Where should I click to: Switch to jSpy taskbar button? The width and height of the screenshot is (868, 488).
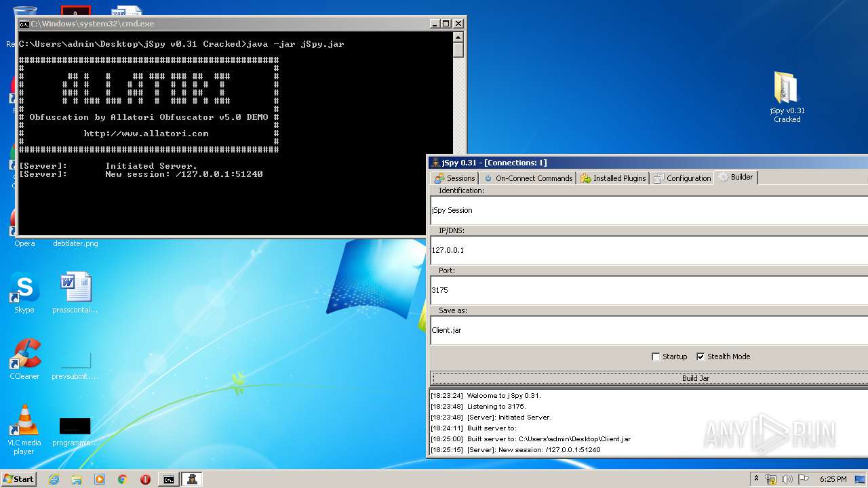[192, 479]
